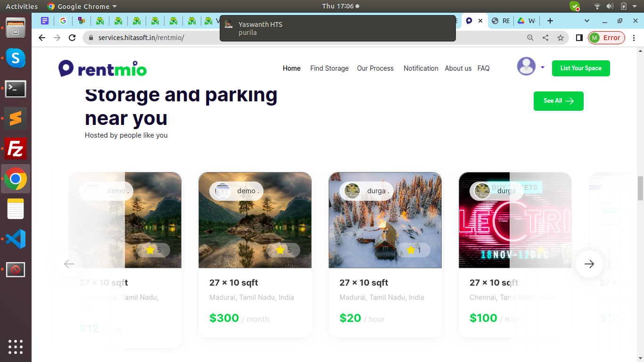
Task: Click the Thu 17:06 clock
Action: (340, 6)
